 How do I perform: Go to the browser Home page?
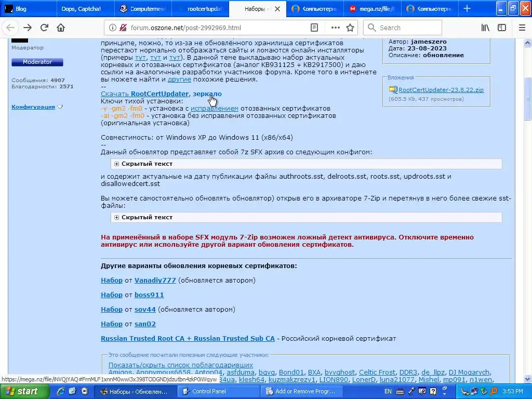61,28
